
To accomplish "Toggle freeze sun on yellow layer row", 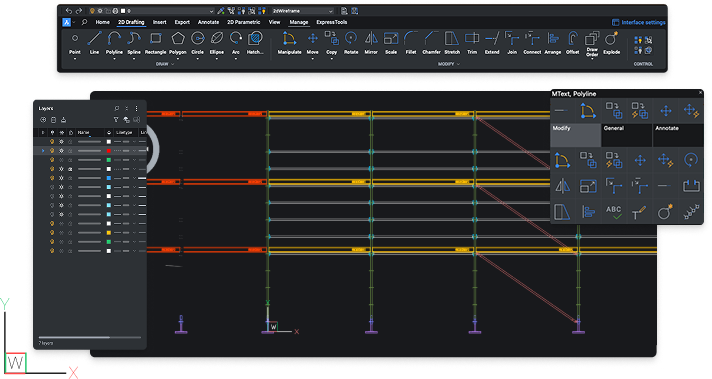I will (61, 232).
